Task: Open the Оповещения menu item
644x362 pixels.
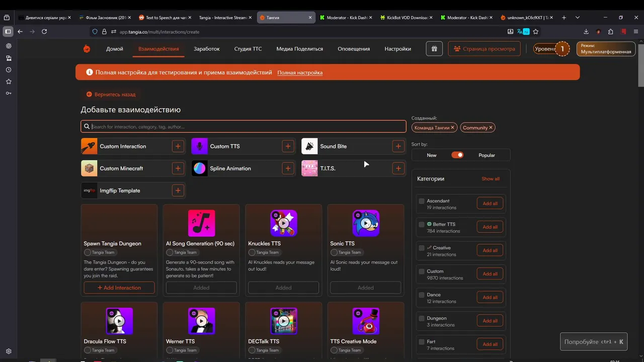Action: pos(354,49)
